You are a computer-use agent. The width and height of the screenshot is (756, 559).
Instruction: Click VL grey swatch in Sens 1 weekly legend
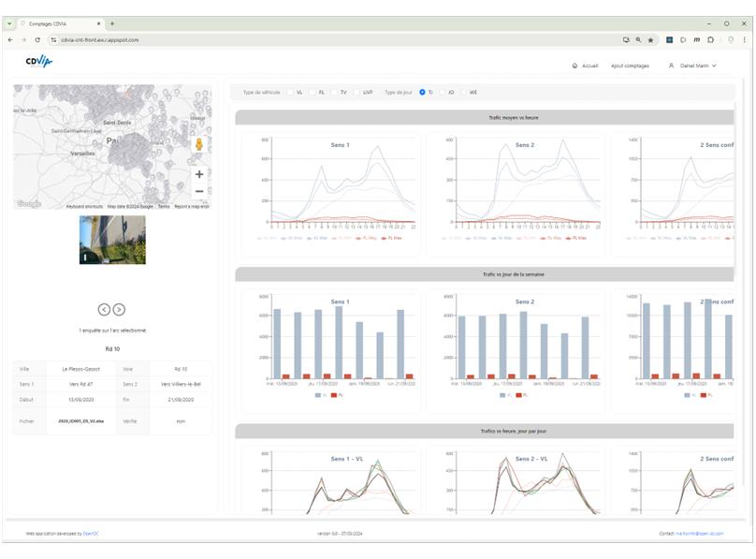(x=318, y=395)
